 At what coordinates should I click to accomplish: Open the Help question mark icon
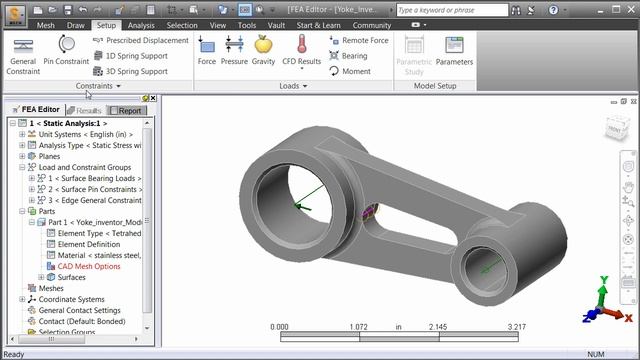pyautogui.click(x=553, y=10)
